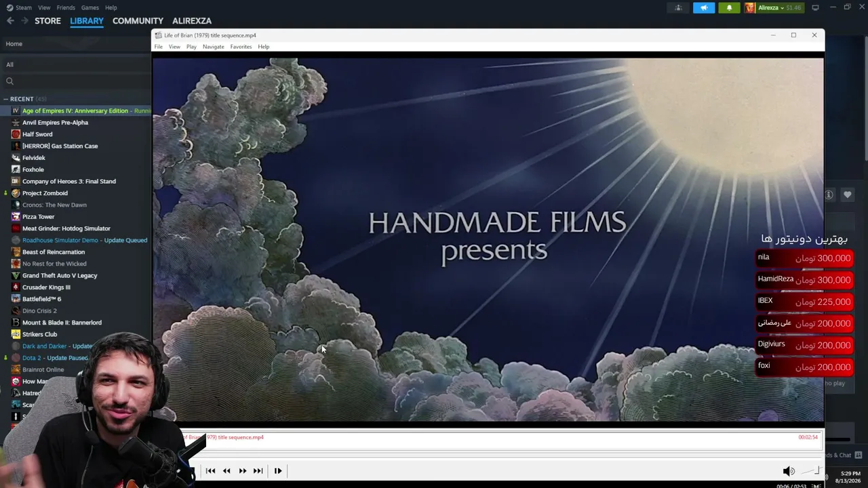
Task: Open the media player View menu
Action: 174,47
